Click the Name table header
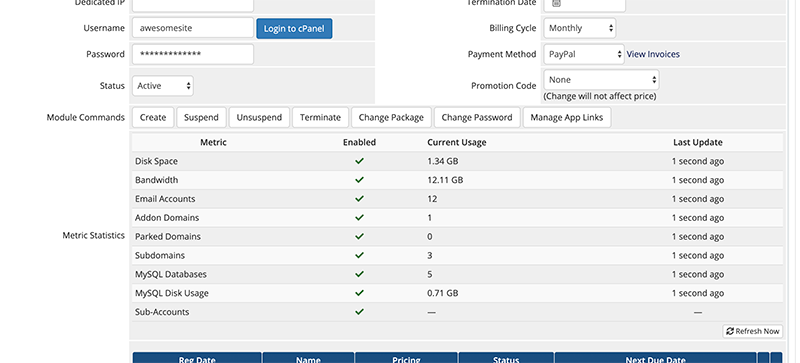 [x=308, y=358]
